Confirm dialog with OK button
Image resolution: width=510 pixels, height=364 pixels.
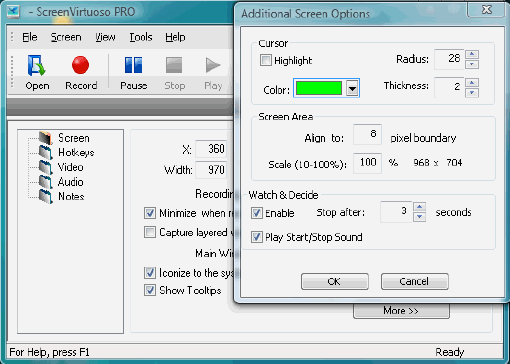coord(335,282)
